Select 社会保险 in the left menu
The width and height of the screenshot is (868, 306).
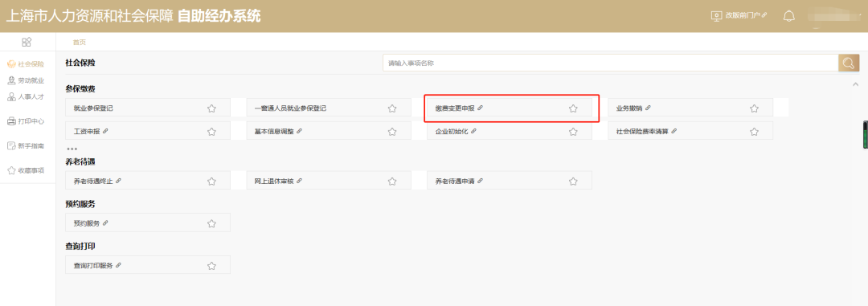tap(26, 64)
